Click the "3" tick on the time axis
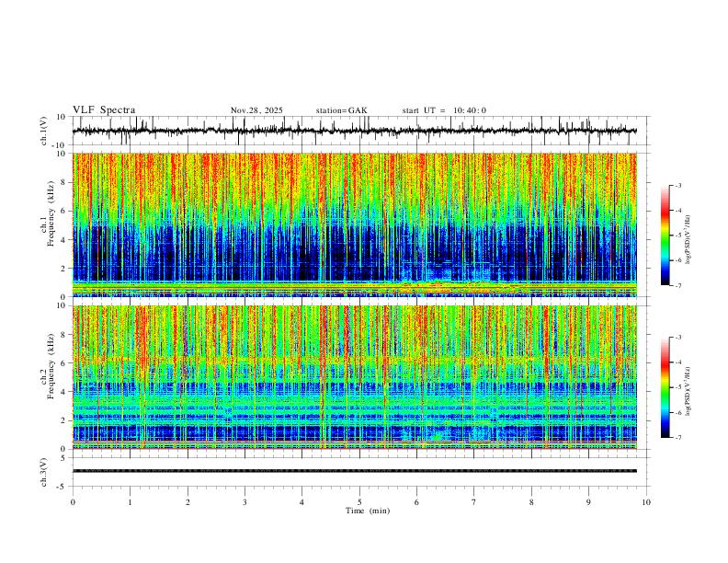This screenshot has height=563, width=728. [245, 502]
